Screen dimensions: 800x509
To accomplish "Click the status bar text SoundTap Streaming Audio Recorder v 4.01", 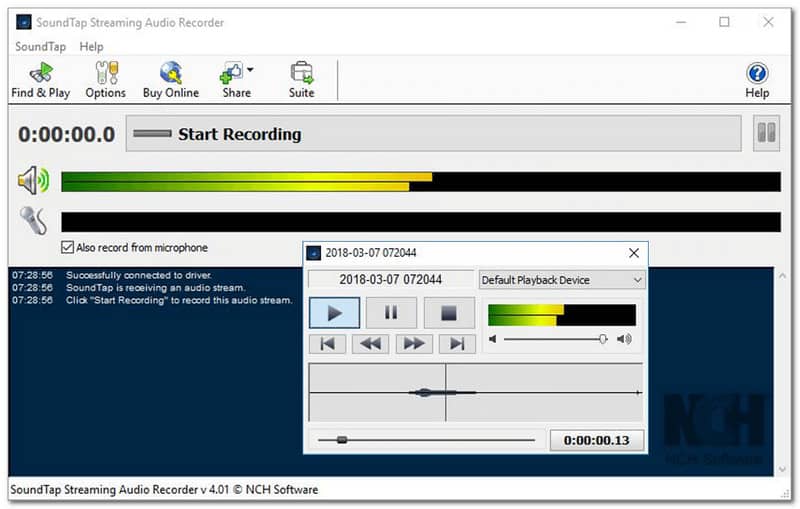I will [x=164, y=490].
